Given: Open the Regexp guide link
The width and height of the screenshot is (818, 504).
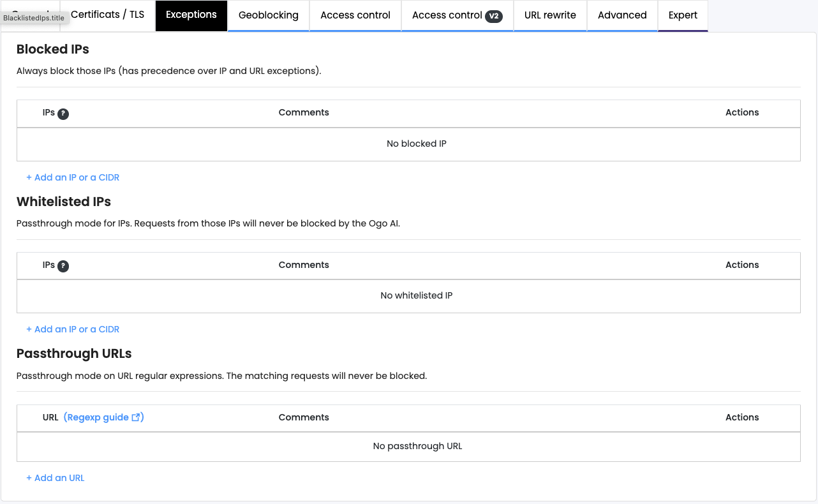Looking at the screenshot, I should (x=103, y=417).
